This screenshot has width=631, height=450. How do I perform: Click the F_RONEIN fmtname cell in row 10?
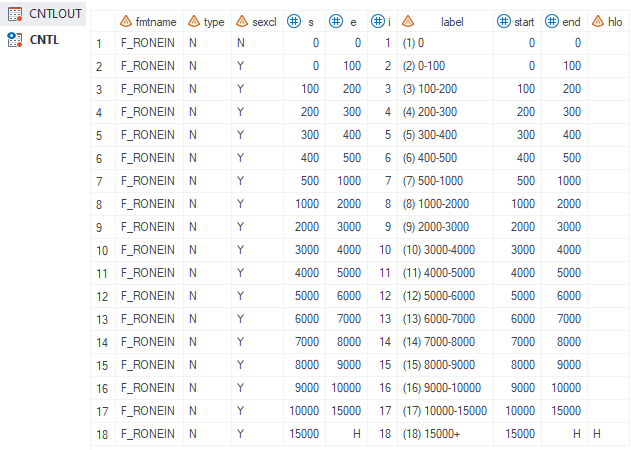(x=148, y=250)
